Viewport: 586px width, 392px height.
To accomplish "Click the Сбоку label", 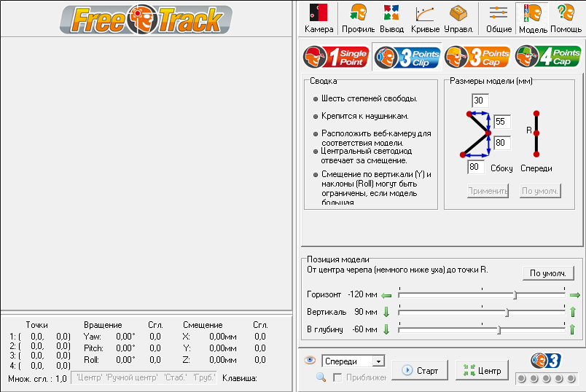I will point(501,168).
